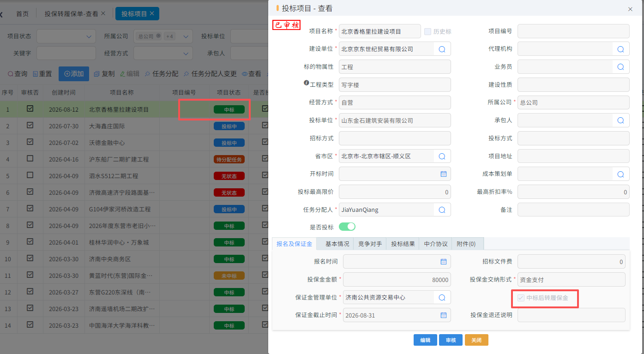Click the blue 添加 button

[x=74, y=74]
